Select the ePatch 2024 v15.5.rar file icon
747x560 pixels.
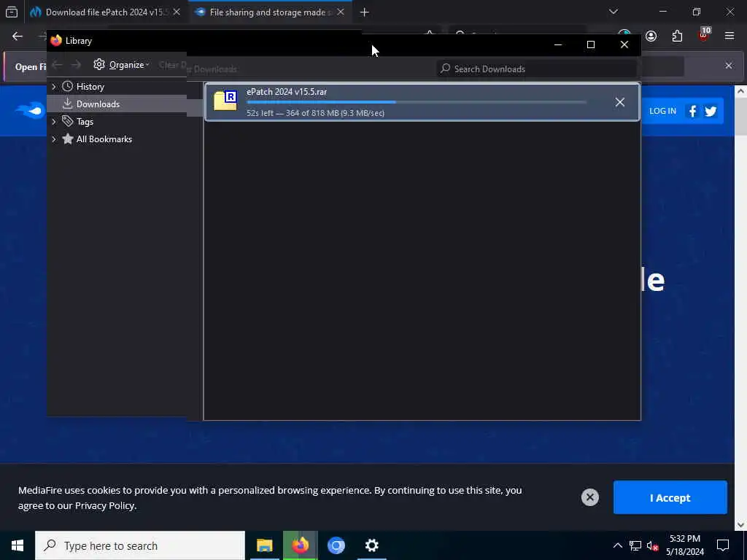[225, 101]
